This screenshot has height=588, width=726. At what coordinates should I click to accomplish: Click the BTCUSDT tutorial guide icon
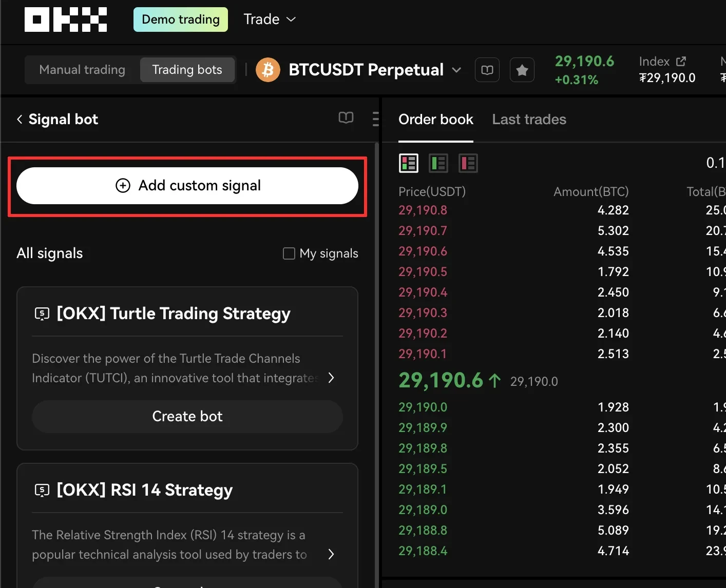487,70
